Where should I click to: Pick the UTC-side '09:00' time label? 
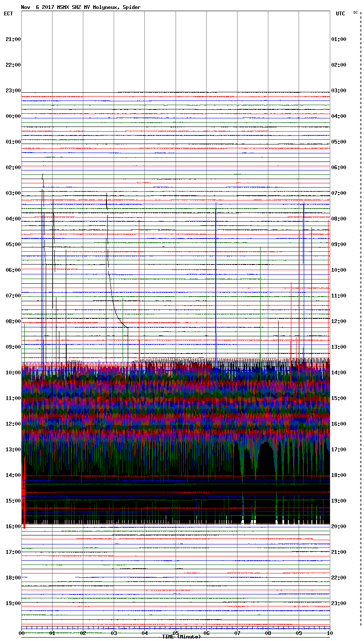pos(339,244)
